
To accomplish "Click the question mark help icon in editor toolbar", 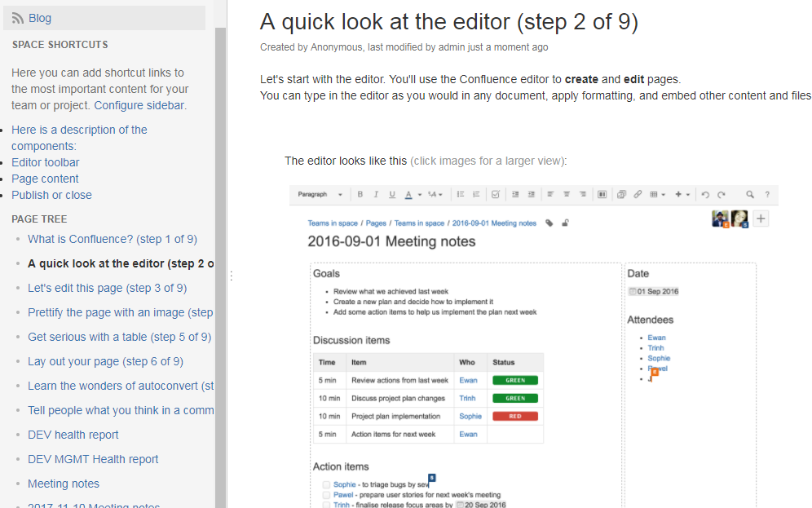I will tap(767, 195).
